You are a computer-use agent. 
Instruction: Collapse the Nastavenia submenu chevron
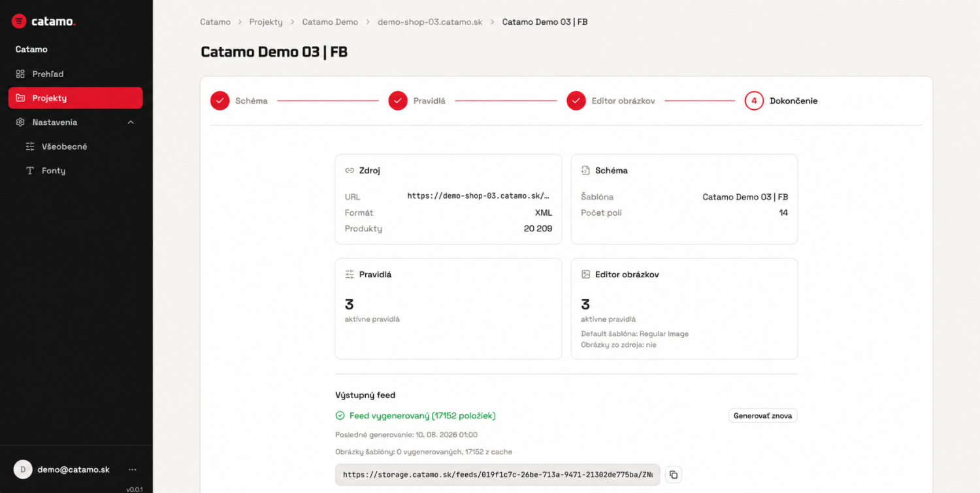[x=131, y=122]
